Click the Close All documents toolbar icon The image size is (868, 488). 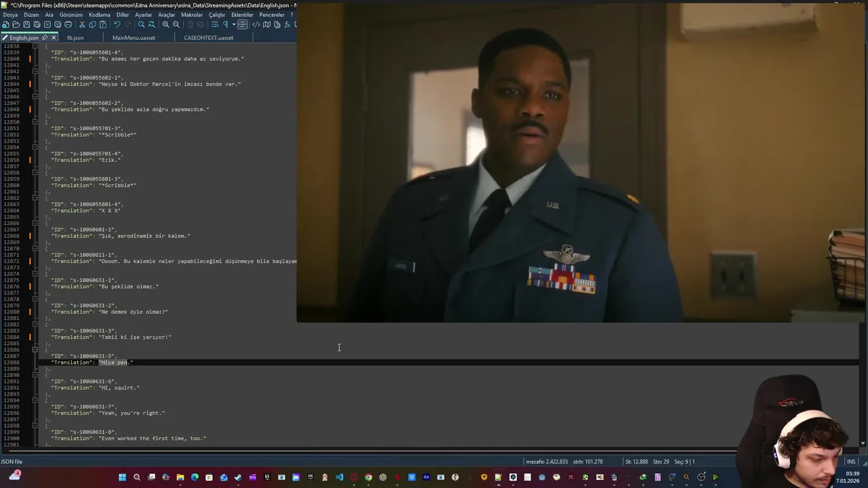(x=58, y=24)
